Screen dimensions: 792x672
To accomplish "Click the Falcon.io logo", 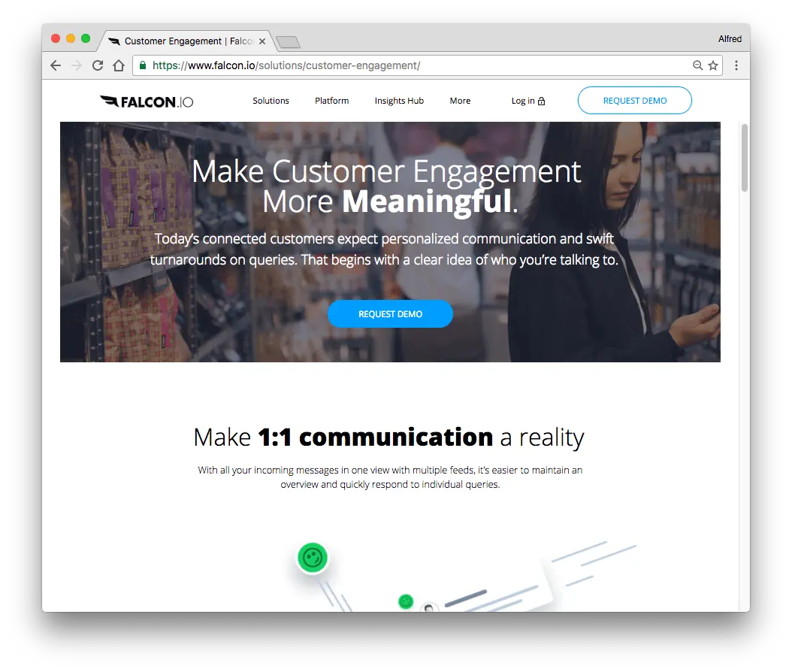I will (147, 101).
